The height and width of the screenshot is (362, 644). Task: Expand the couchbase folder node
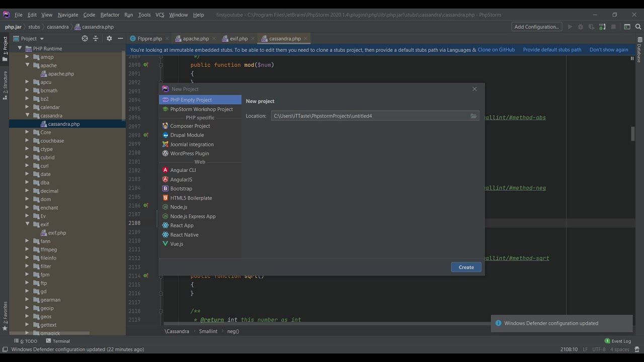pyautogui.click(x=28, y=140)
